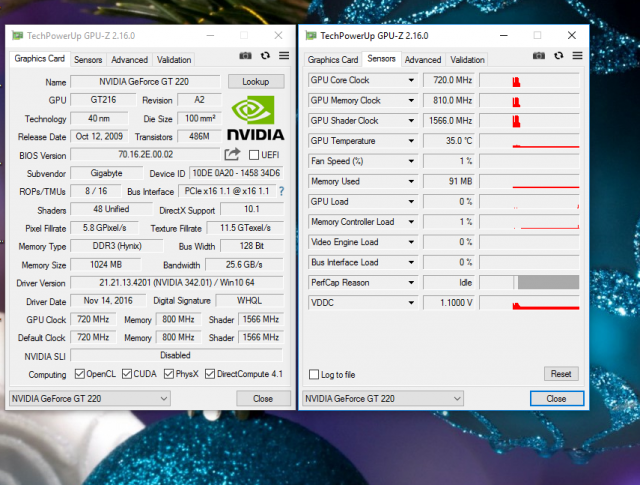
Task: Click the refresh icon in the Graphics Card window
Action: click(265, 57)
